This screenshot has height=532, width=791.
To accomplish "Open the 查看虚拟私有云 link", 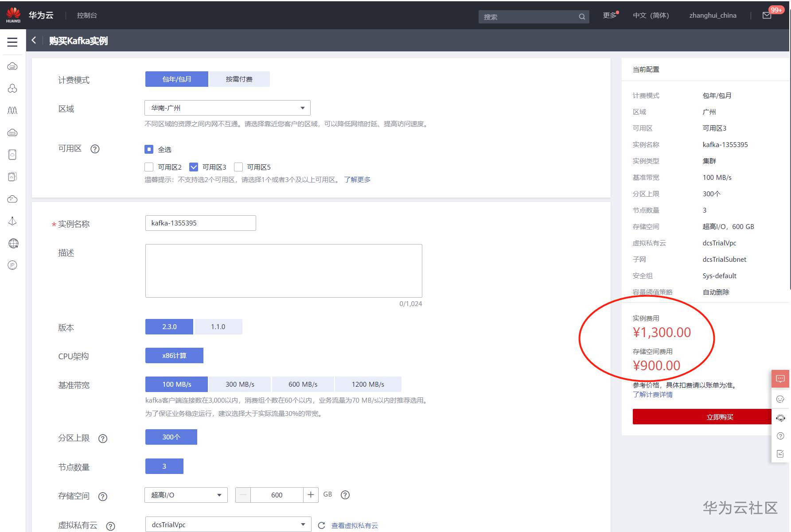I will coord(355,525).
